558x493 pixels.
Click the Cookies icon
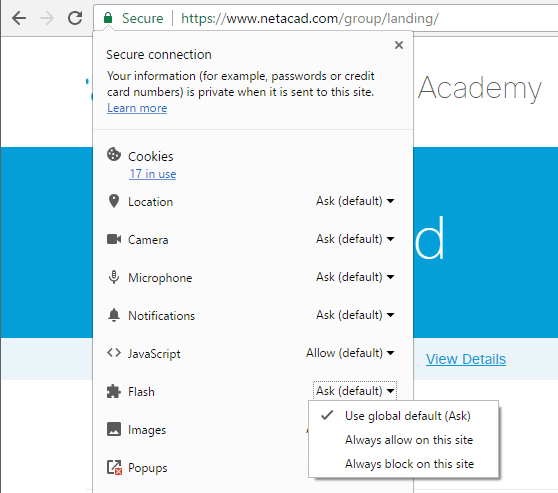tap(114, 154)
